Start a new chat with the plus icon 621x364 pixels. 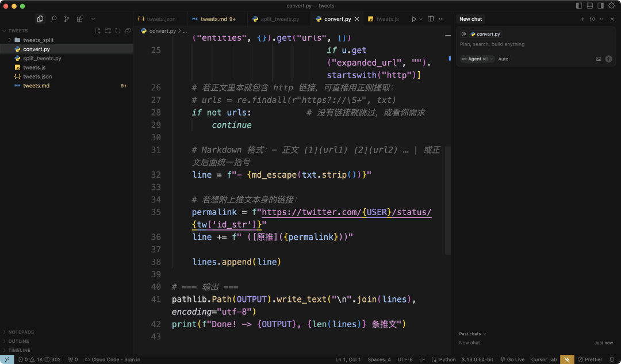tap(582, 19)
